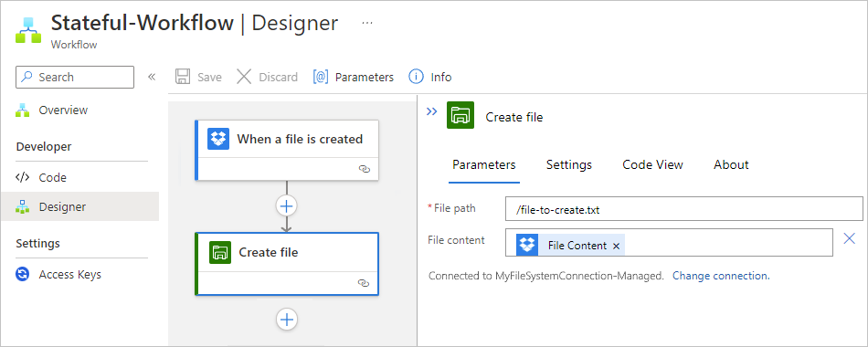Collapse the left navigation menu
The height and width of the screenshot is (347, 868).
tap(152, 77)
